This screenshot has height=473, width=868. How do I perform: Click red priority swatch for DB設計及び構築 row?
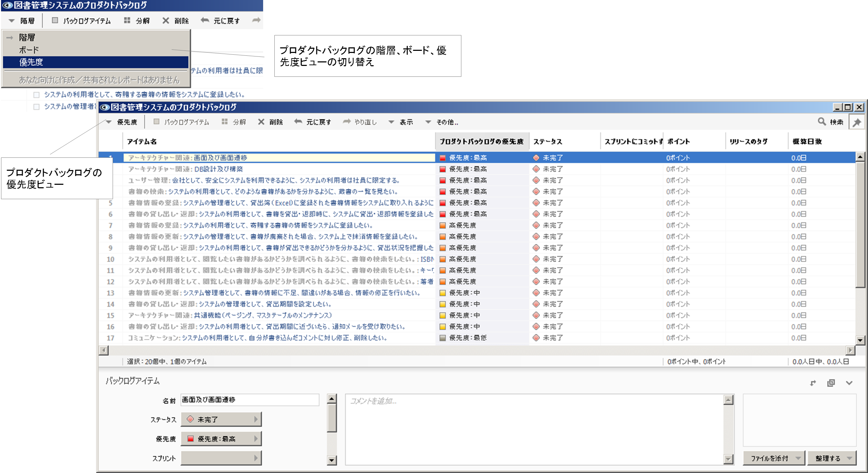[x=443, y=169]
